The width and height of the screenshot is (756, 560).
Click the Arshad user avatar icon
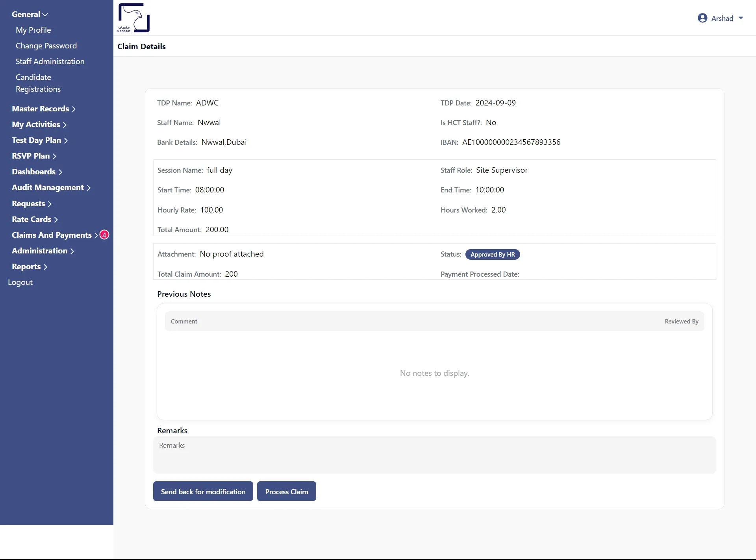point(702,18)
